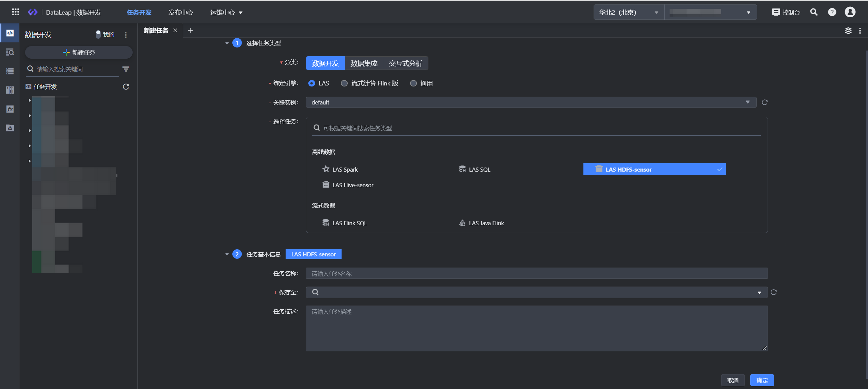Focus the task type search field
This screenshot has height=389, width=868.
[x=537, y=128]
